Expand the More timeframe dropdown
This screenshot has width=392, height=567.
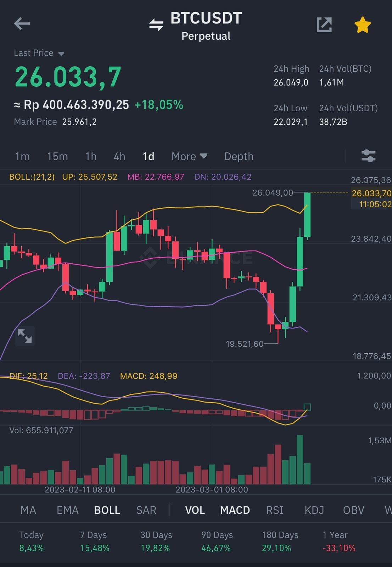189,156
